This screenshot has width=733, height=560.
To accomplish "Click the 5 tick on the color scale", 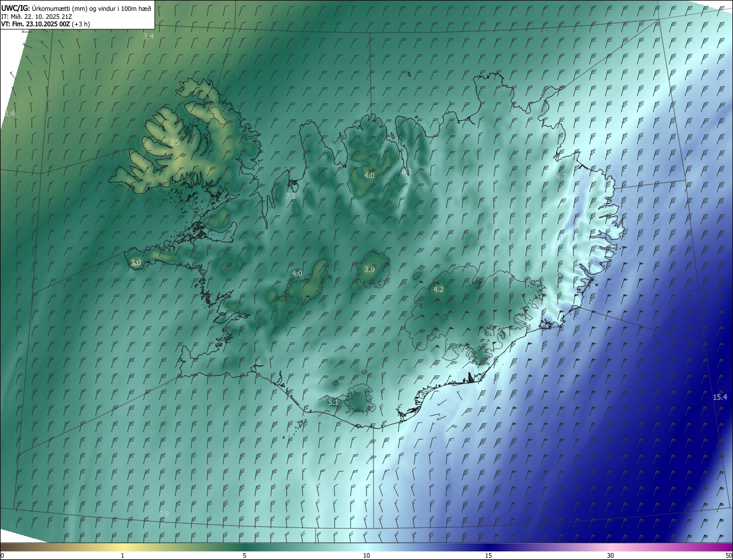I will [245, 555].
